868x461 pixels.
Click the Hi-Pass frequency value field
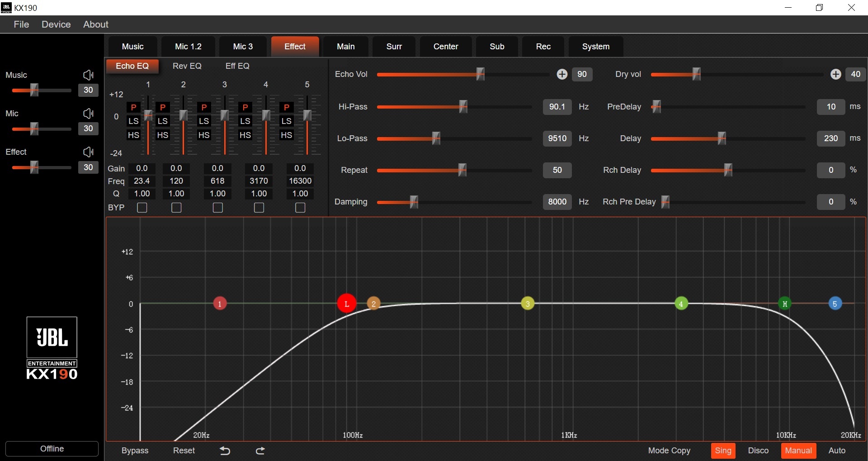pos(557,107)
